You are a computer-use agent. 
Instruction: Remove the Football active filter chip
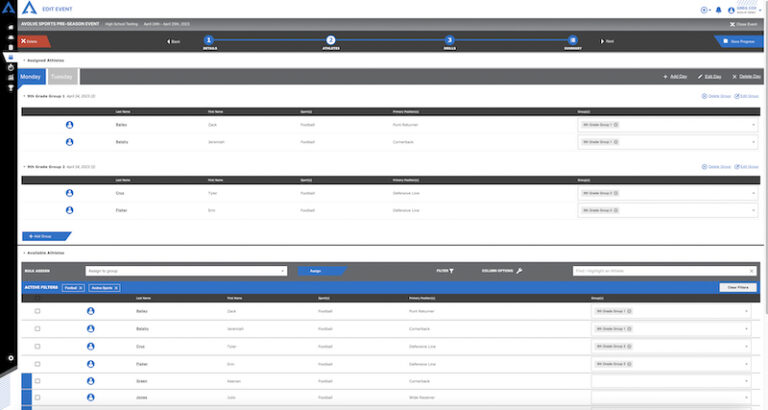click(x=81, y=288)
